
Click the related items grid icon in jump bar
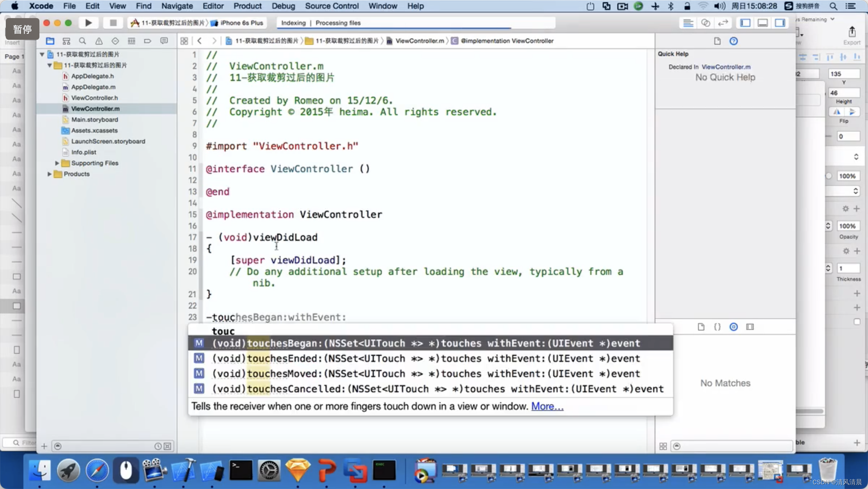click(184, 41)
